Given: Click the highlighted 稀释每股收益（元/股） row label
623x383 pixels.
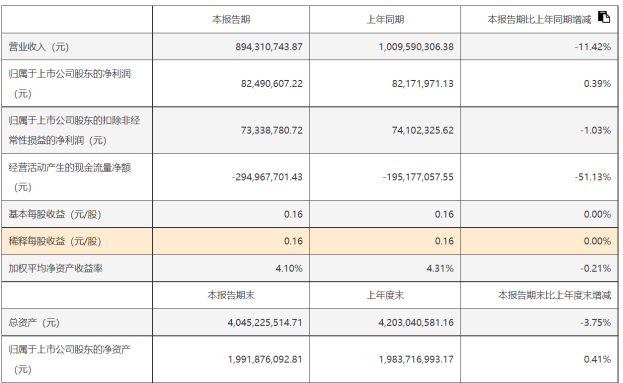Looking at the screenshot, I should tap(55, 241).
